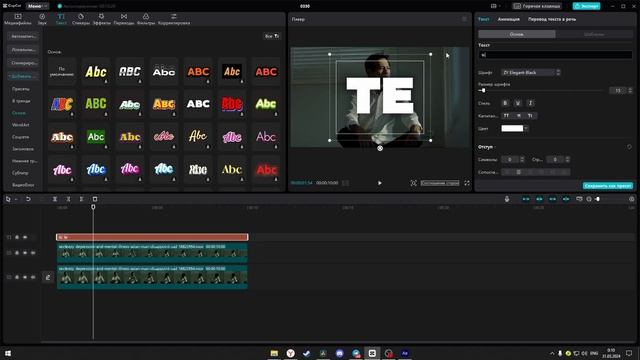Select uppercase TT capitalization
640x360 pixels.
pyautogui.click(x=506, y=116)
